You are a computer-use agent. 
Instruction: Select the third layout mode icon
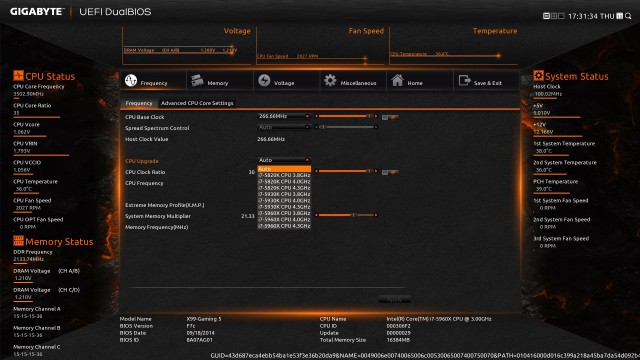561,16
